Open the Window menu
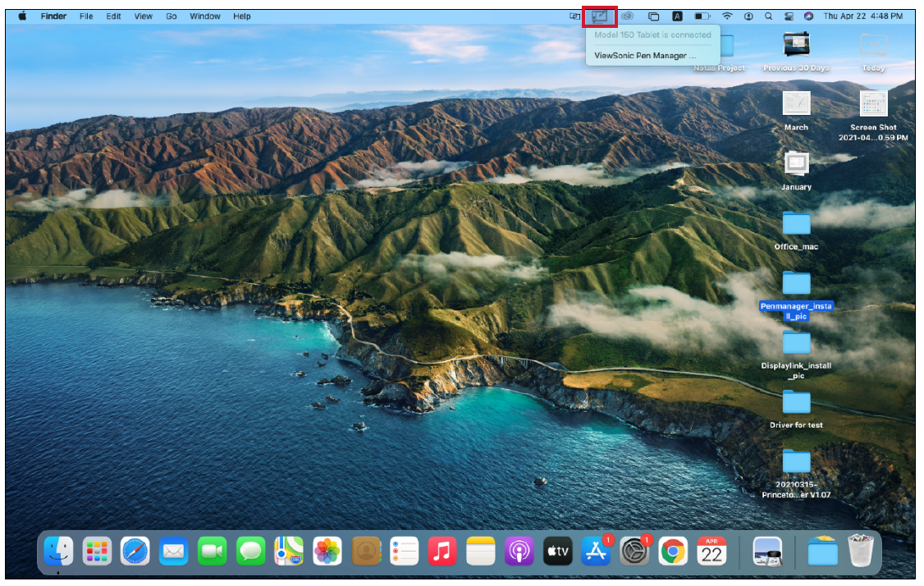This screenshot has height=586, width=924. pyautogui.click(x=205, y=16)
